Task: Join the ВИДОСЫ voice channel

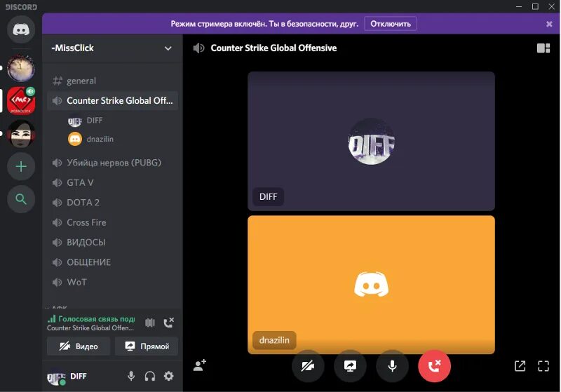Action: click(x=112, y=243)
